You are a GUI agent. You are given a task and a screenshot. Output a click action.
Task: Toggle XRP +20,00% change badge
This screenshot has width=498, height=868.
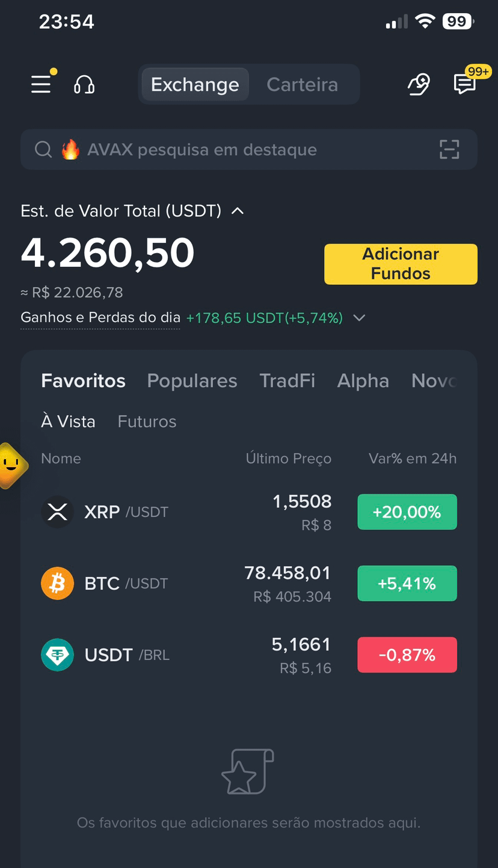(407, 512)
